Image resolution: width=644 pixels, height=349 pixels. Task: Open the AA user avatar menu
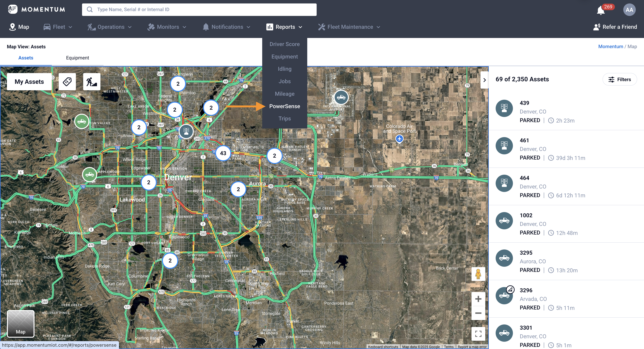[629, 10]
